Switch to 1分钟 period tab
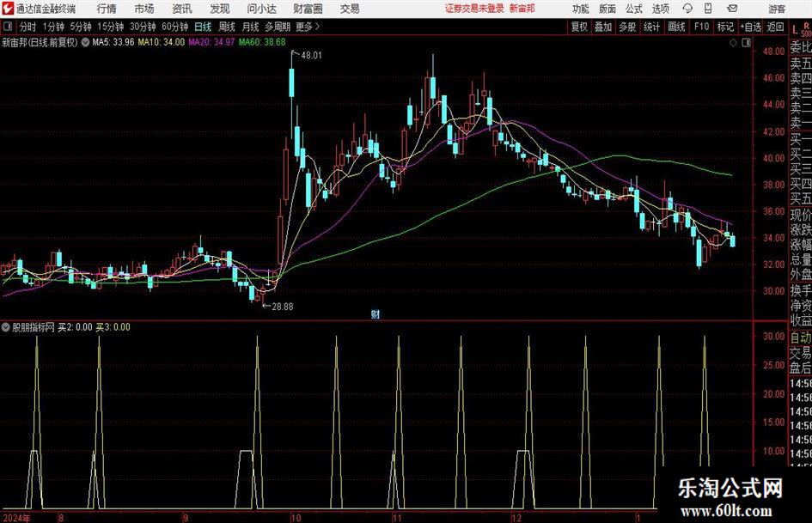The width and height of the screenshot is (812, 523). (52, 27)
